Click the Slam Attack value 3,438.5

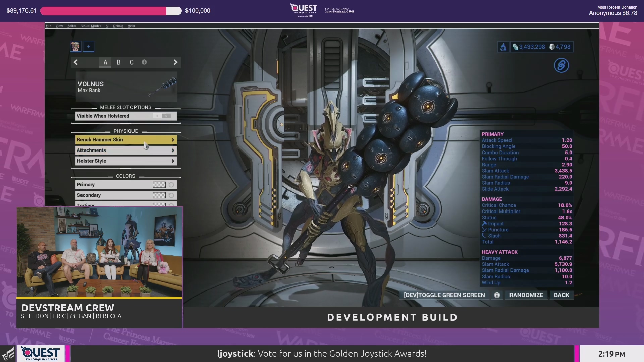(x=563, y=171)
